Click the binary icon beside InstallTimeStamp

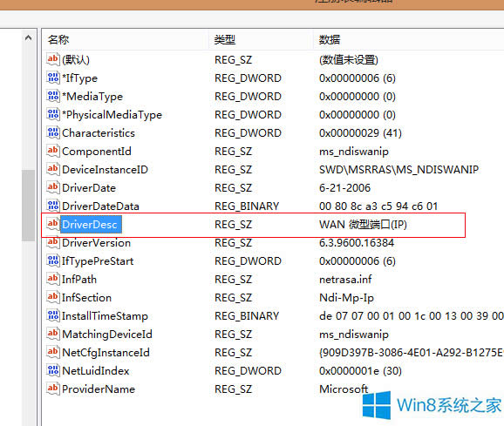pos(52,315)
